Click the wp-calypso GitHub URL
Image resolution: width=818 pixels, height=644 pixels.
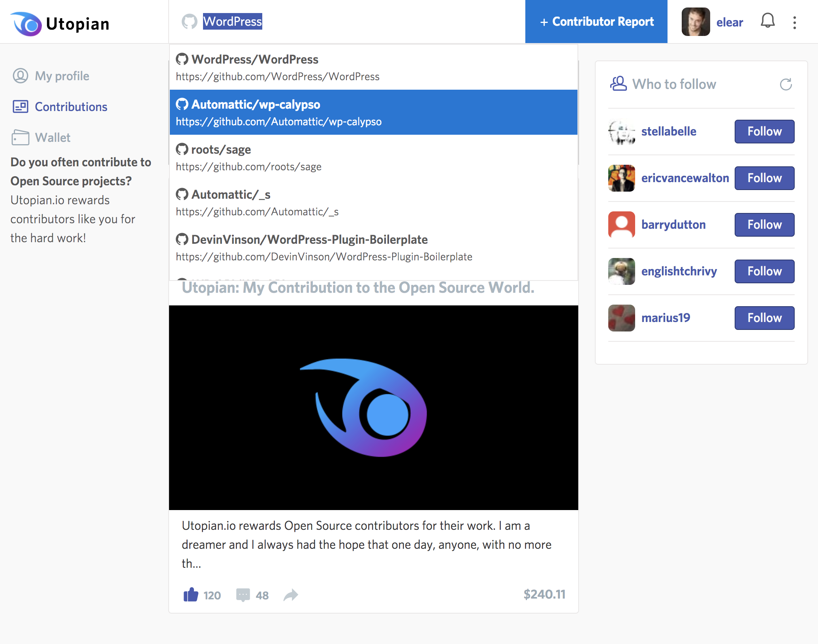(x=278, y=121)
